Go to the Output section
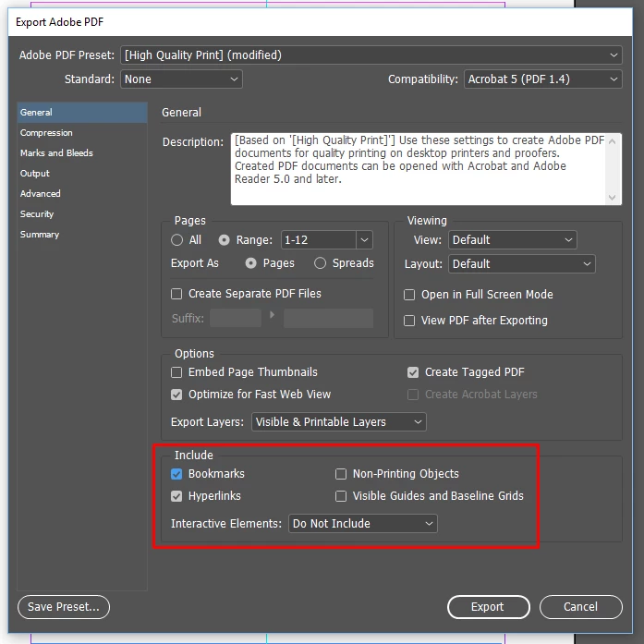Screen dimensions: 644x644 (x=82, y=174)
